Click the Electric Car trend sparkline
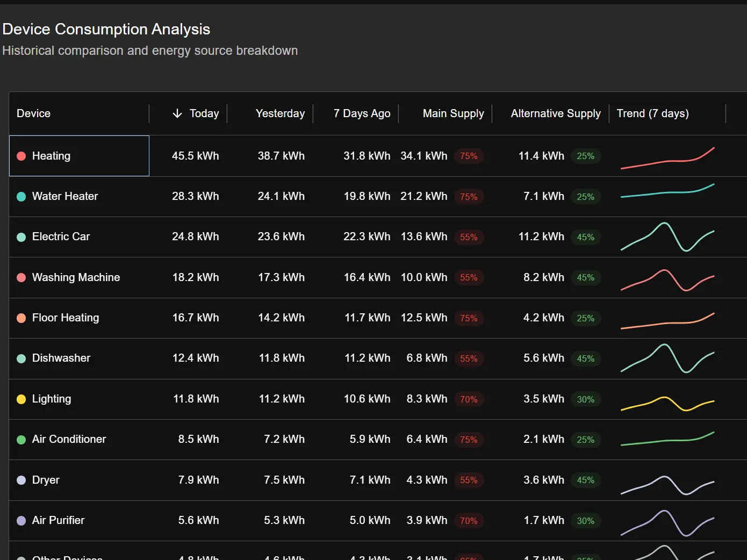This screenshot has height=560, width=747. pos(667,237)
